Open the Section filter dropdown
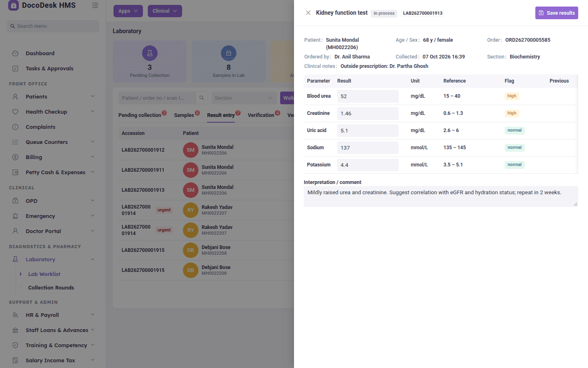Image resolution: width=588 pixels, height=368 pixels. coord(243,98)
